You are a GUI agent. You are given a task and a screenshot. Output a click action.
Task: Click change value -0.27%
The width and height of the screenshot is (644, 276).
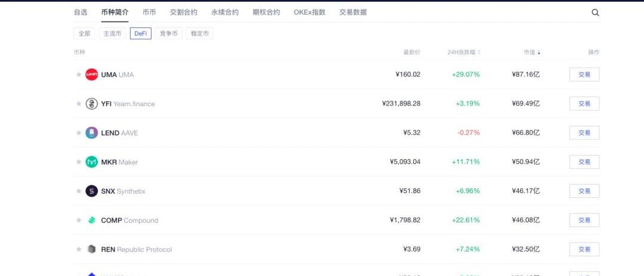tap(469, 133)
